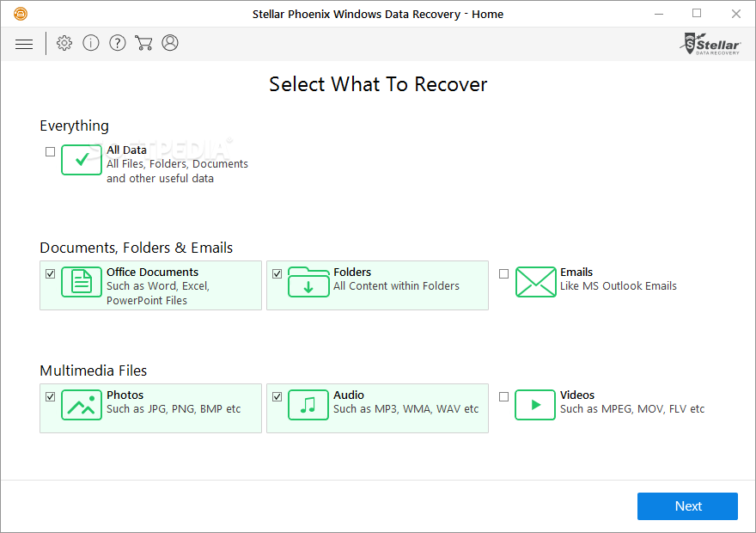Viewport: 756px width, 533px height.
Task: Click the Stellar Data Recovery logo
Action: pos(710,44)
